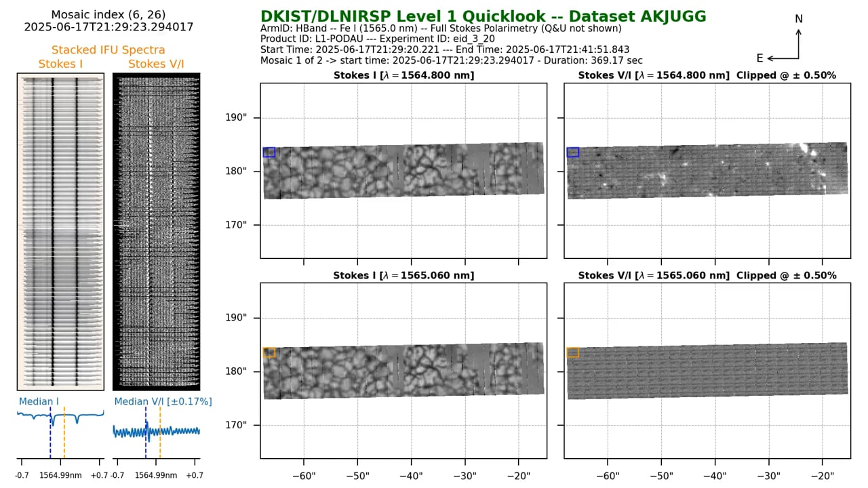Click the Stokes I 1564.800 nm map image

click(403, 171)
